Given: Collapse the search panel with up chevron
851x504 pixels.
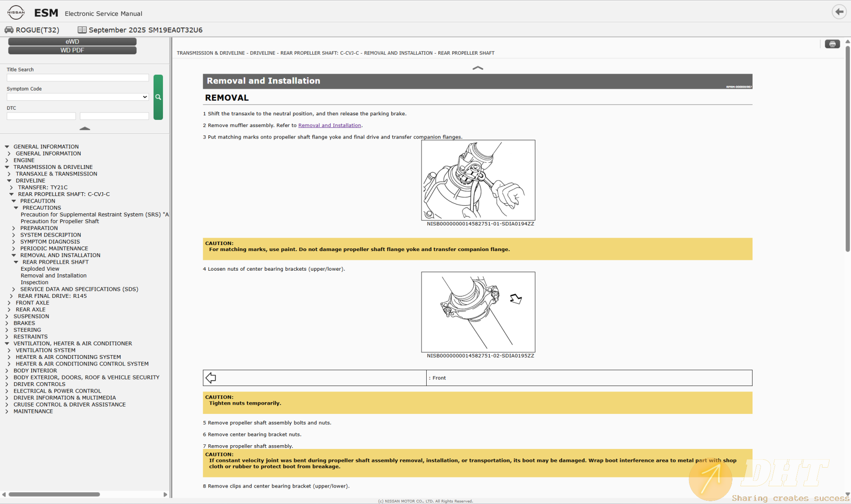Looking at the screenshot, I should 84,128.
